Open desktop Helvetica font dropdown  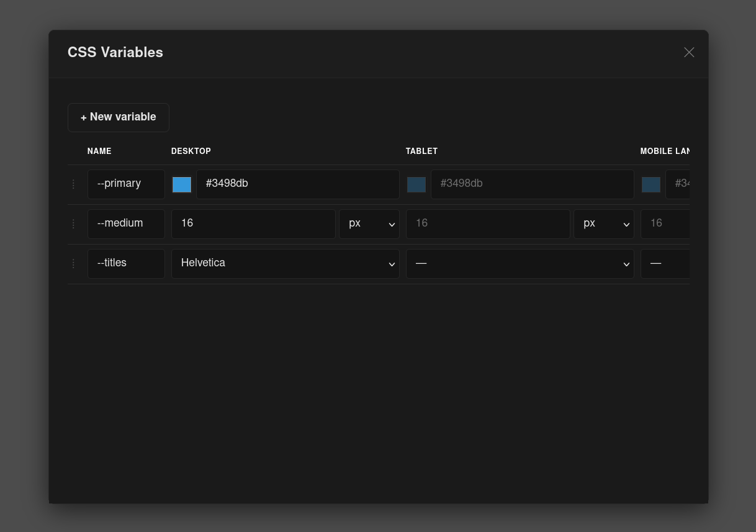(285, 264)
